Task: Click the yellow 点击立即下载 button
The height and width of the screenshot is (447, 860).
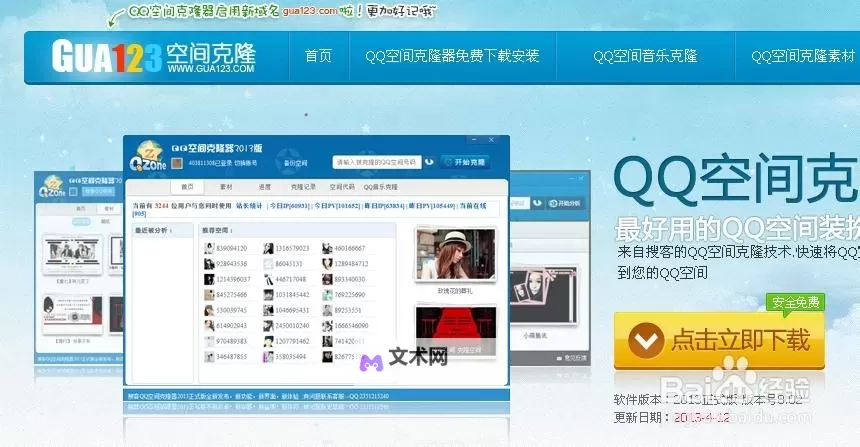Action: (x=719, y=341)
